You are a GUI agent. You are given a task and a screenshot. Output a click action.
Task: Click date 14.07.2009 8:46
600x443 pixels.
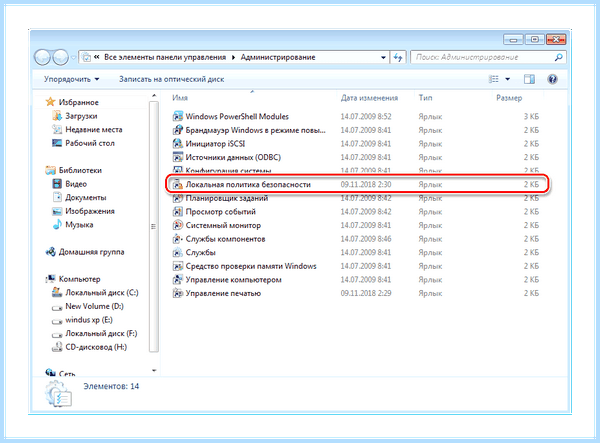point(366,239)
